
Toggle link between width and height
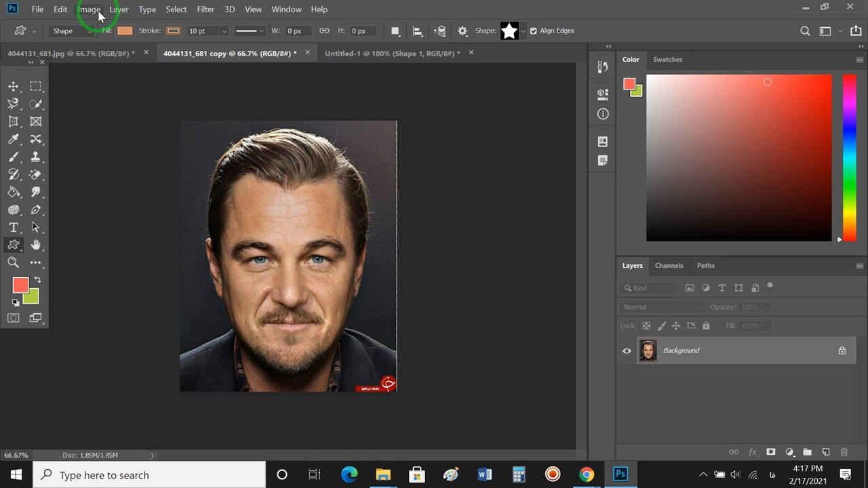click(x=324, y=30)
